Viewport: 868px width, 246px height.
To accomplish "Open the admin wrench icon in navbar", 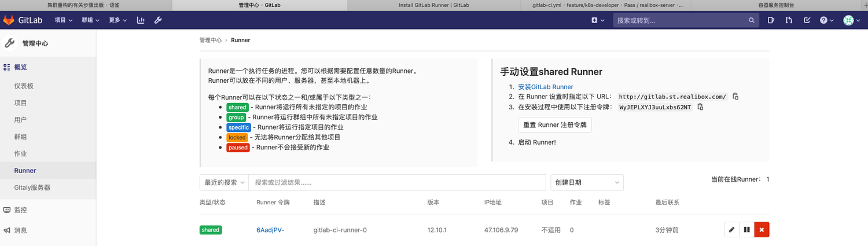I will [158, 20].
